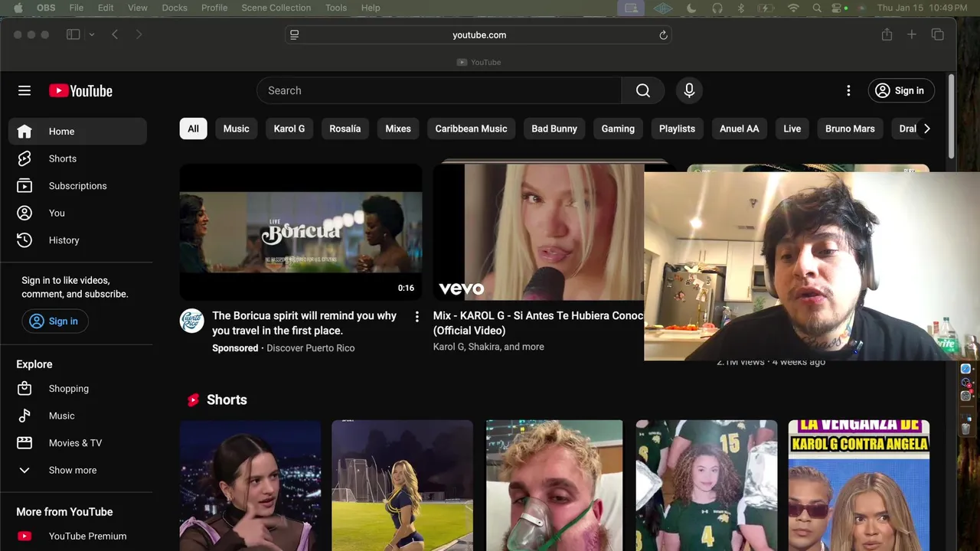Click the sidebar Sign in button
Viewport: 980px width, 551px height.
tap(55, 321)
